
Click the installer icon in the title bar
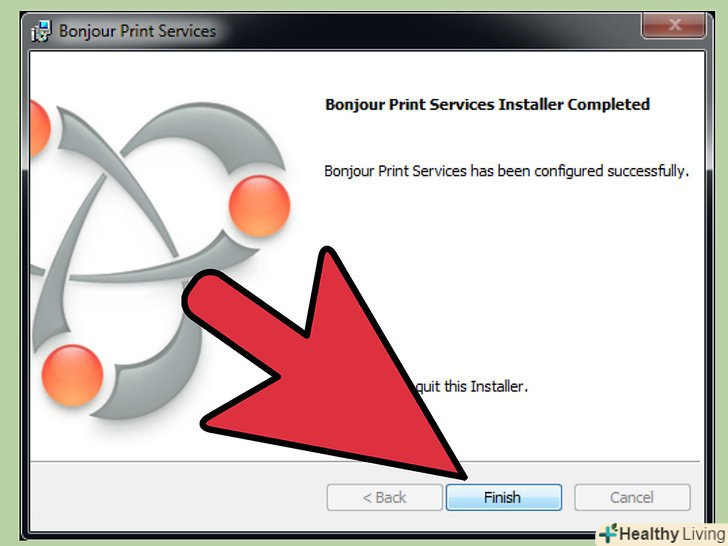pos(41,31)
